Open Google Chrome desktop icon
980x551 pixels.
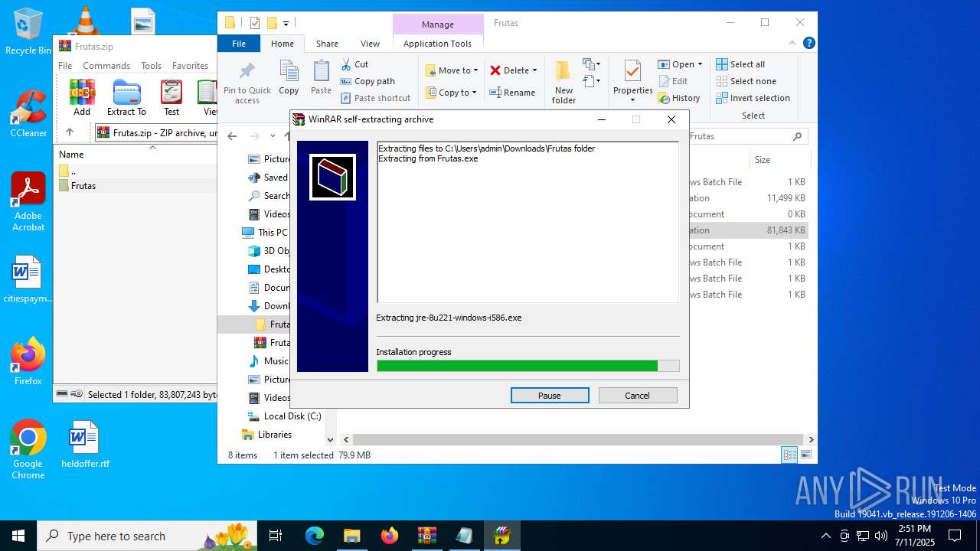[28, 449]
